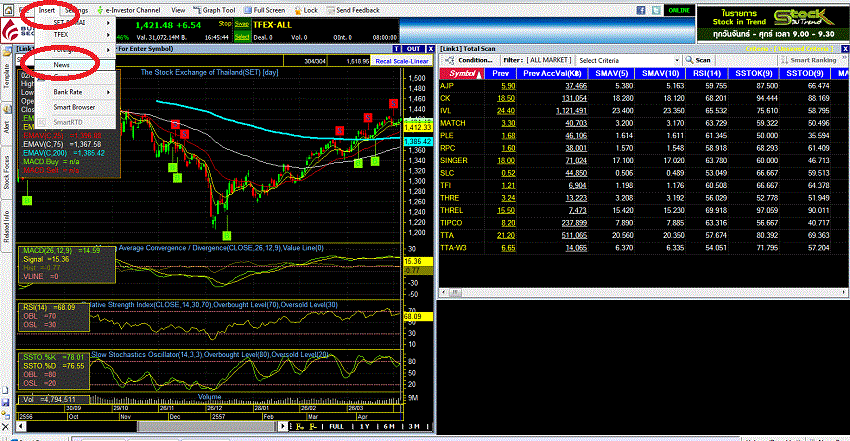Image resolution: width=850 pixels, height=441 pixels.
Task: Click the green B buy marker at chart bottom
Action: pos(227,236)
